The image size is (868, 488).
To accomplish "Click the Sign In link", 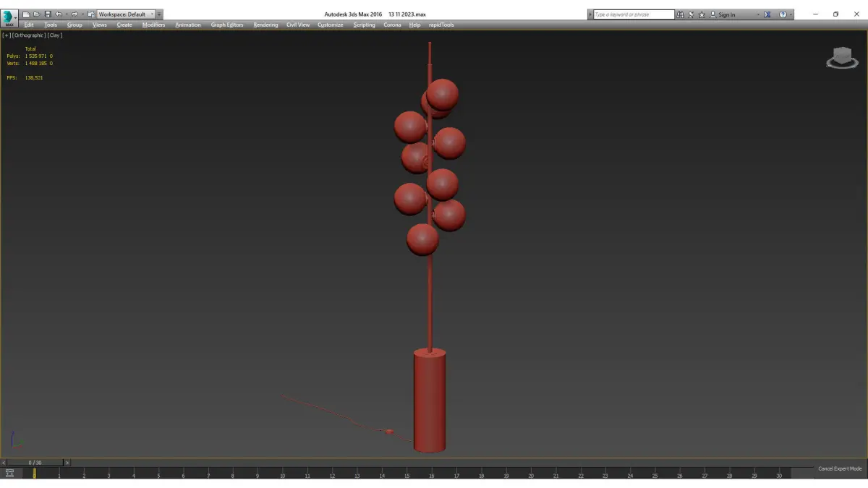I will (726, 14).
